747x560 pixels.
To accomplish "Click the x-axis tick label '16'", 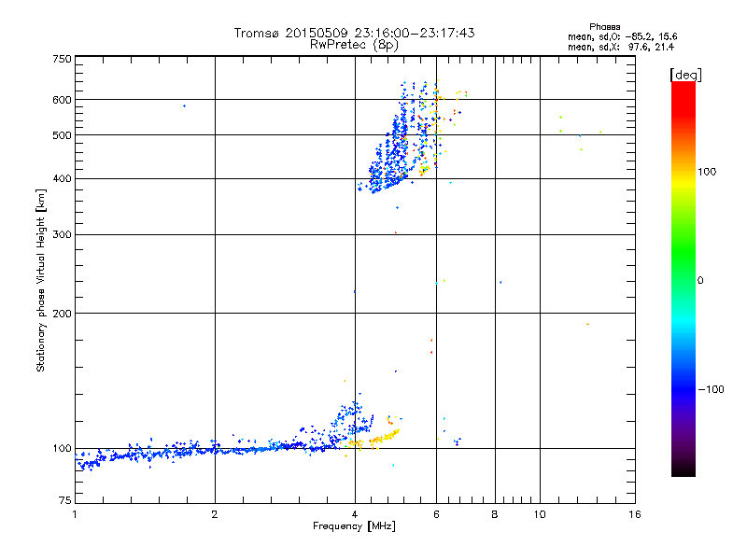I will point(635,514).
